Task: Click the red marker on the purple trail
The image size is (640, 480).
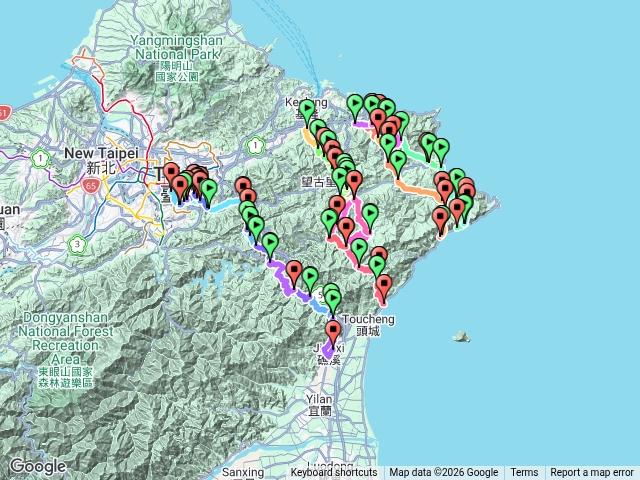Action: pos(294,273)
